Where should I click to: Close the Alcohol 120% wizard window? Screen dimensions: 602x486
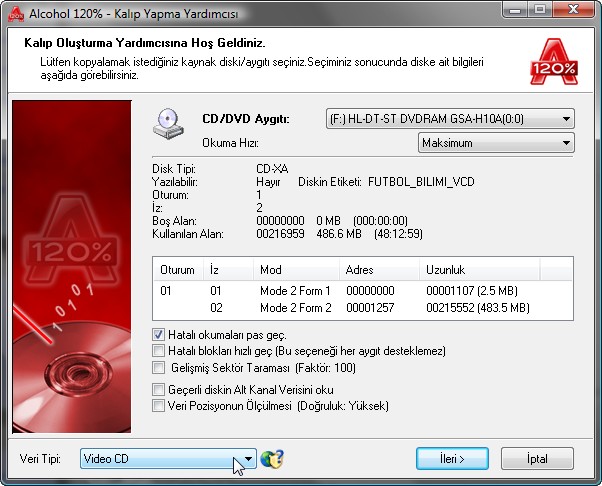click(574, 10)
